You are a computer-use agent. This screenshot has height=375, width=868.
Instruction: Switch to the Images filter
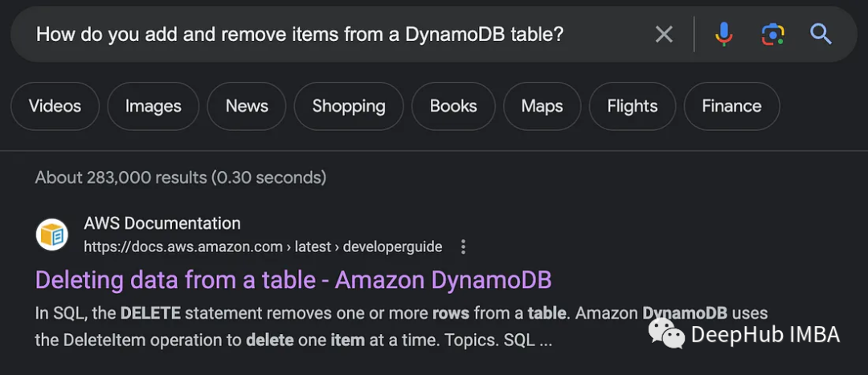(x=154, y=106)
